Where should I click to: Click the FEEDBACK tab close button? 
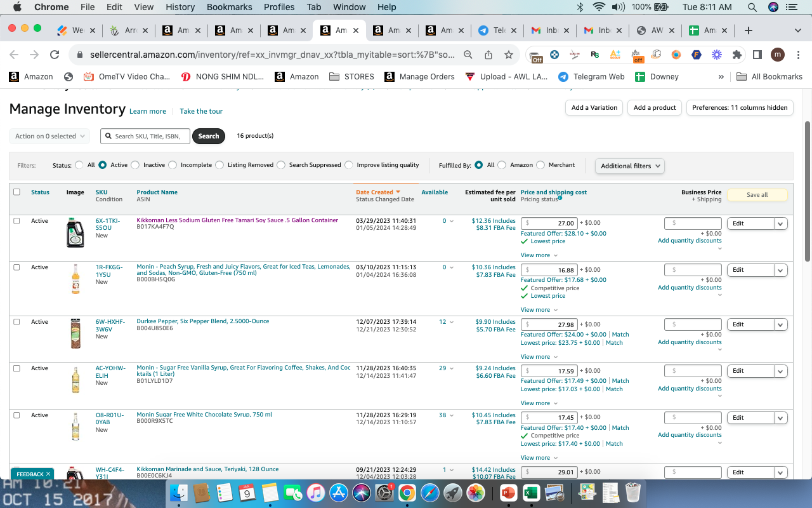coord(48,474)
